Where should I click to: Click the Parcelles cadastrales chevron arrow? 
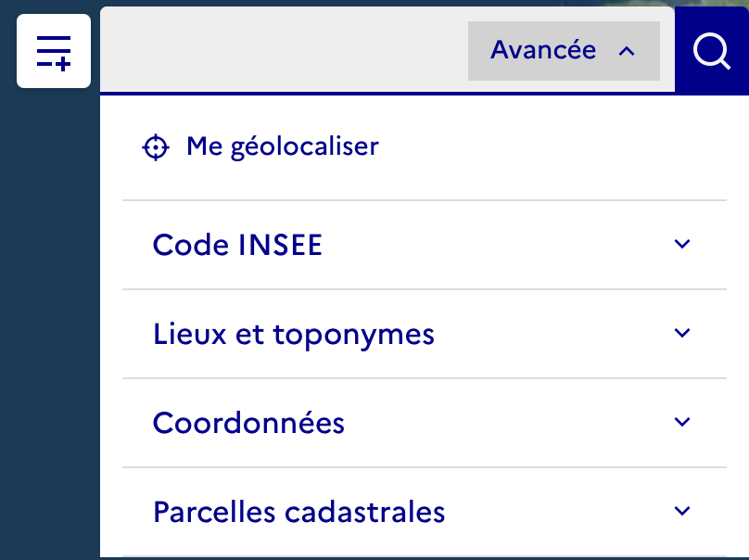[683, 511]
